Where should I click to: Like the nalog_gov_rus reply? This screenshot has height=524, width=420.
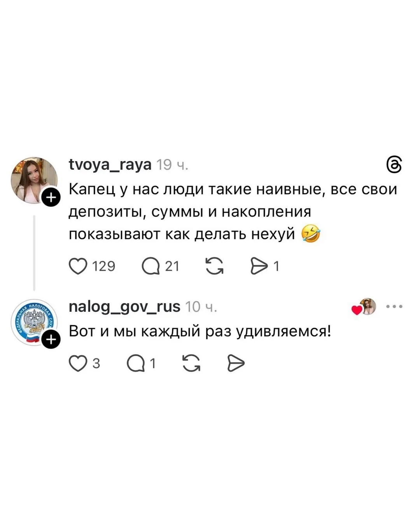click(x=78, y=364)
